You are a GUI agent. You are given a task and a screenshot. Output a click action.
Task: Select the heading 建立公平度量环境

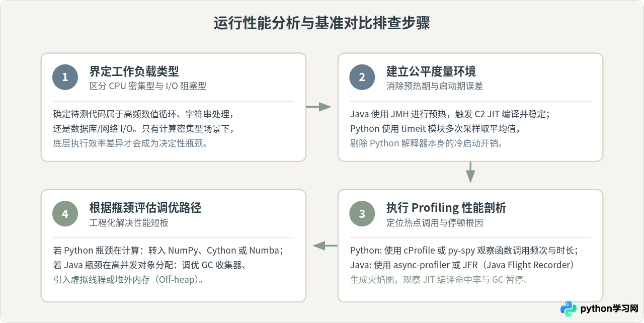(x=431, y=71)
